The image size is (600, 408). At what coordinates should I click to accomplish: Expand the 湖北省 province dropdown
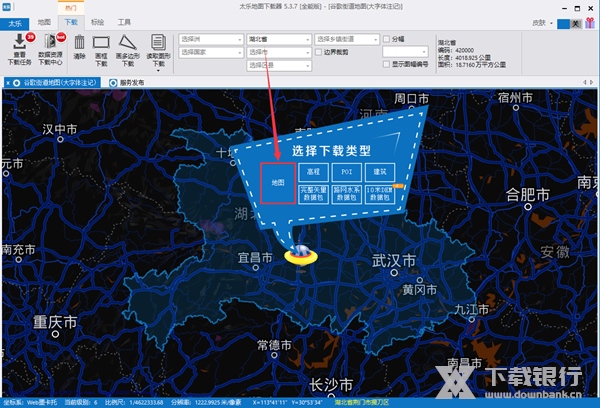(279, 39)
